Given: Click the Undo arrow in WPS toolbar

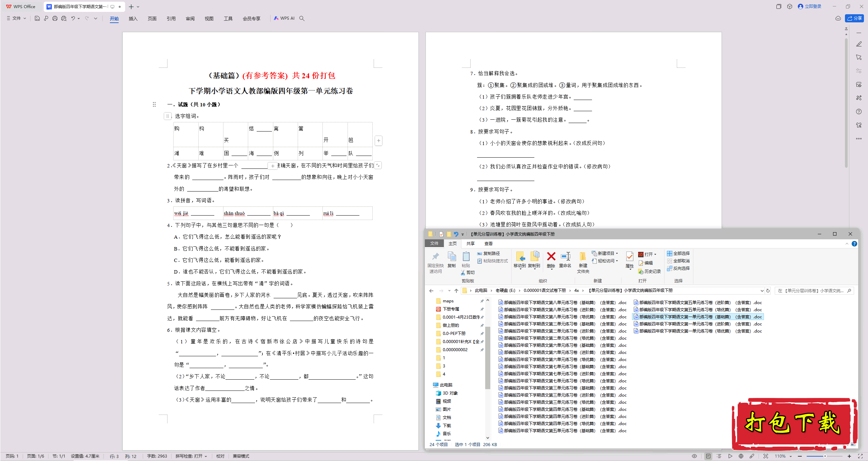Looking at the screenshot, I should (73, 18).
